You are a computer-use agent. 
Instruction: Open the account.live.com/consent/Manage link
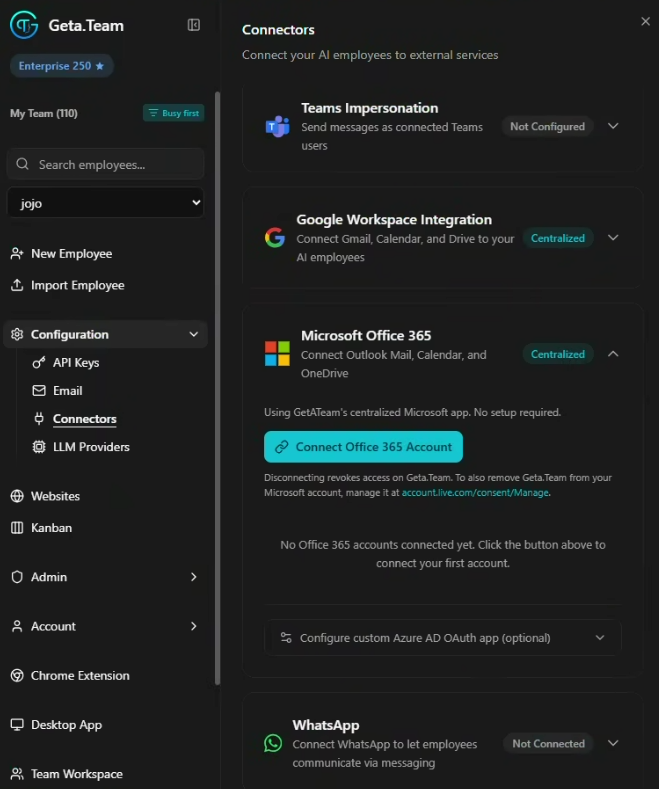pyautogui.click(x=475, y=493)
